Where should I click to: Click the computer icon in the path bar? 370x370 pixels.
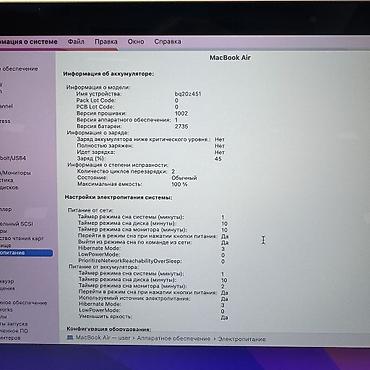pyautogui.click(x=70, y=338)
